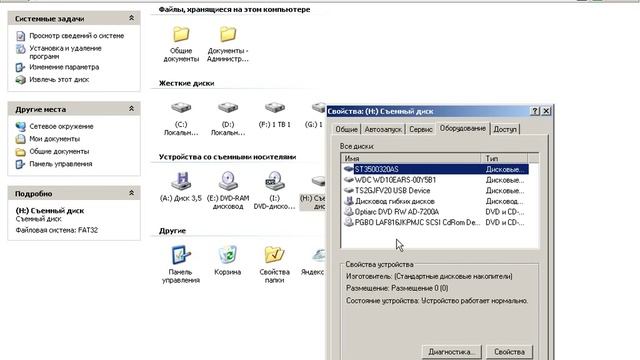
Task: Open Общие документы link in side panel
Action: pos(59,151)
